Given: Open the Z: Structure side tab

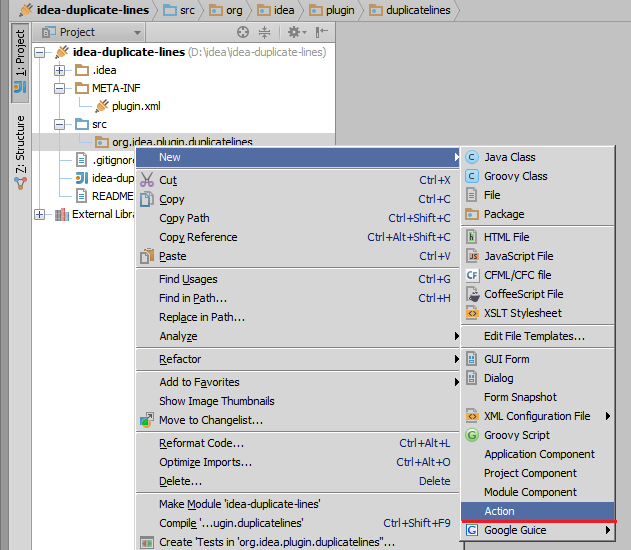Looking at the screenshot, I should [20, 151].
